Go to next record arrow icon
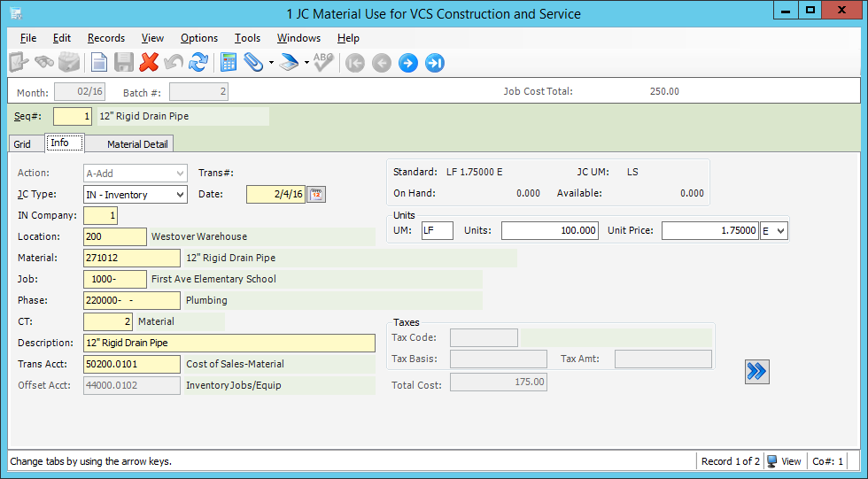868x479 pixels. [408, 63]
